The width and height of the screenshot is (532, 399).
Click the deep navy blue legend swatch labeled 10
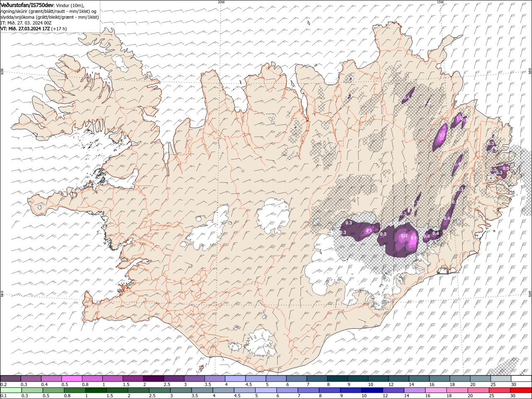[372, 390]
